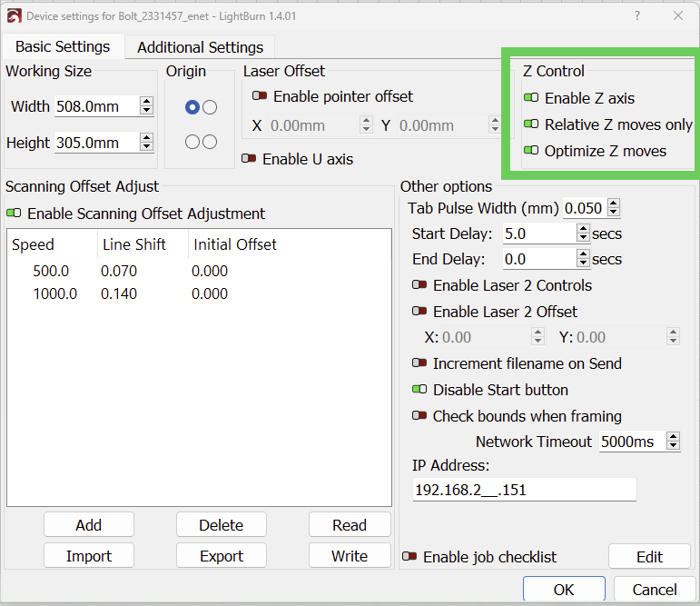
Task: Toggle Enable U axis switch
Action: point(249,158)
